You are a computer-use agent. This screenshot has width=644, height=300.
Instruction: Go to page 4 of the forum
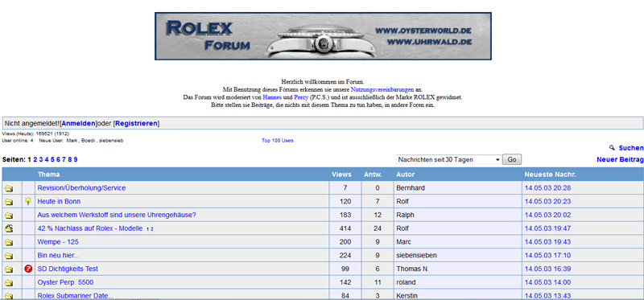tap(47, 159)
